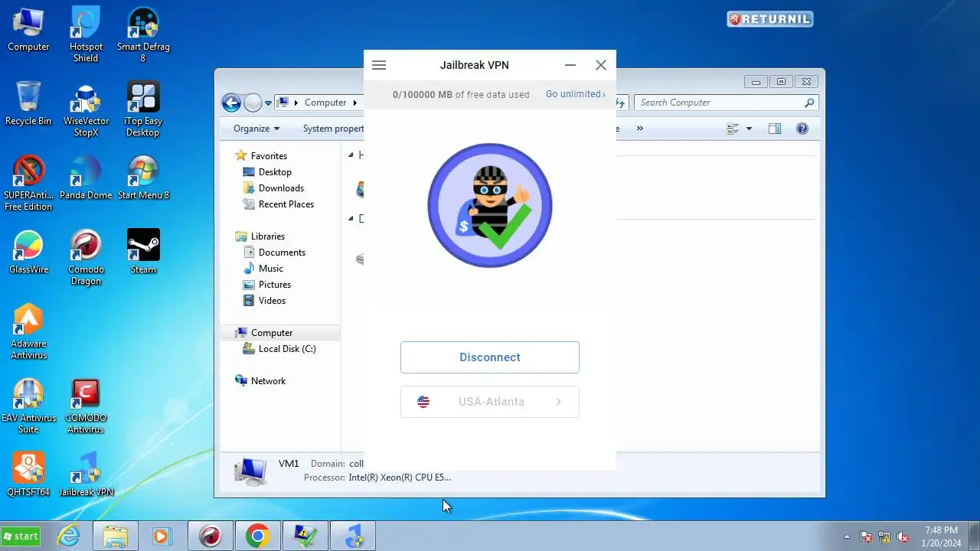Image resolution: width=980 pixels, height=551 pixels.
Task: Open the Steam desktop shortcut
Action: 143,252
